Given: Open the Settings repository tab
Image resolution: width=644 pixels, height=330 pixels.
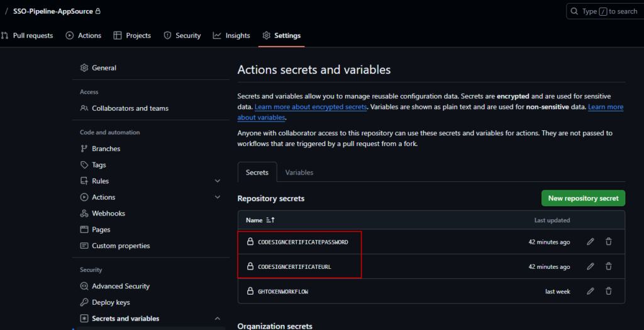Looking at the screenshot, I should [281, 35].
